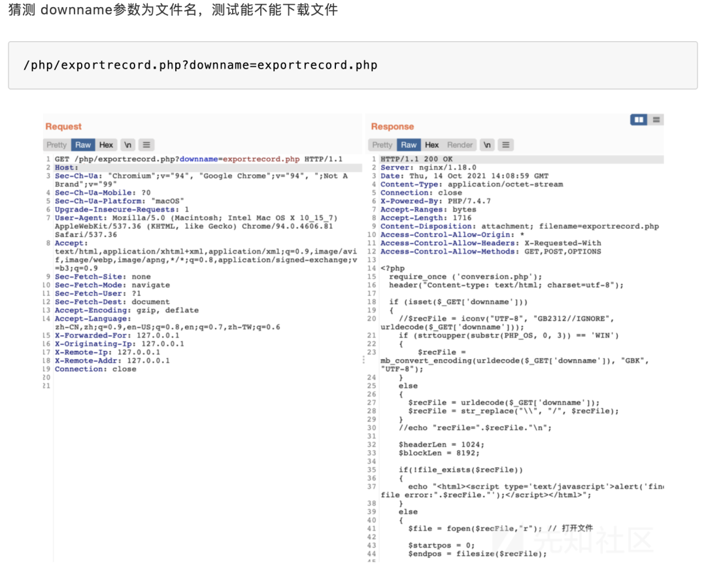Open Hex tab in Request panel
706x588 pixels.
[x=107, y=145]
